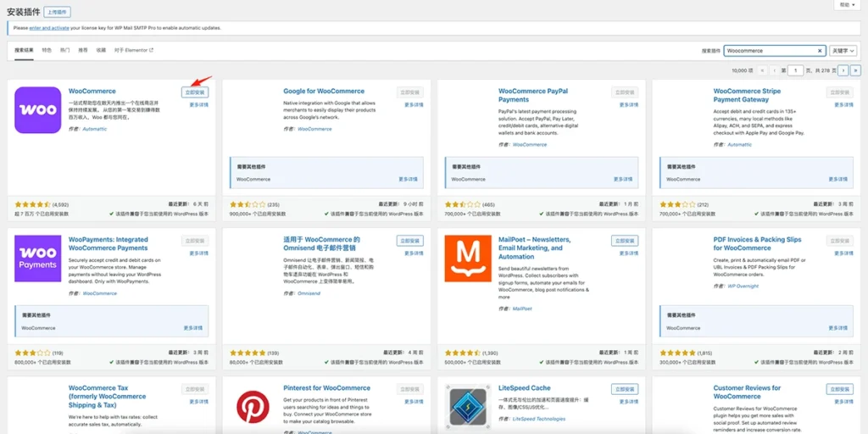Screen dimensions: 868x434
Task: Jump to the last results page arrow
Action: click(x=856, y=70)
